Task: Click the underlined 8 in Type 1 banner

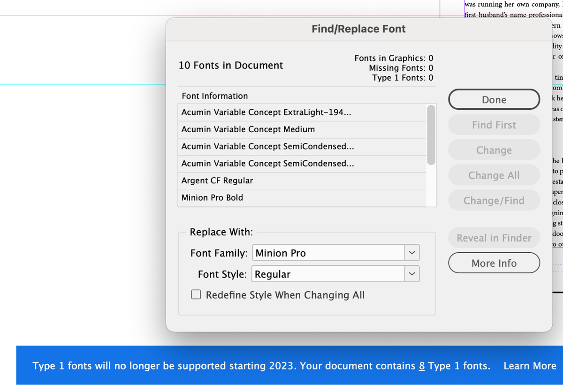Action: click(x=422, y=366)
